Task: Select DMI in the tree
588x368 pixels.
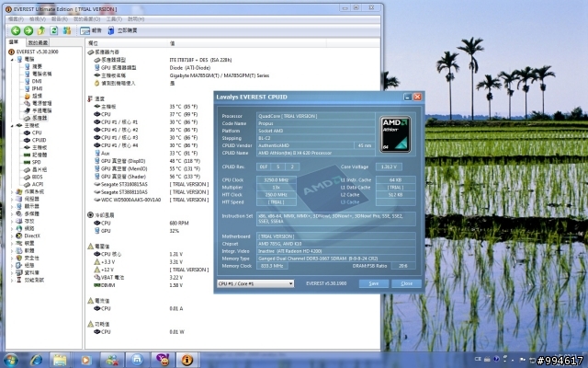Action: 37,81
